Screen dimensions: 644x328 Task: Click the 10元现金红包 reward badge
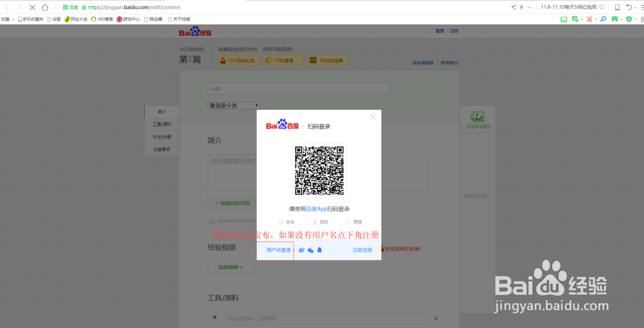click(239, 60)
